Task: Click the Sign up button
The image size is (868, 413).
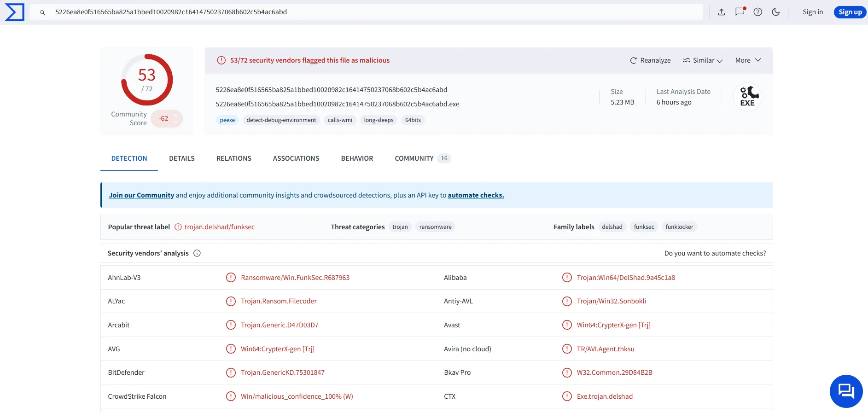Action: click(850, 12)
